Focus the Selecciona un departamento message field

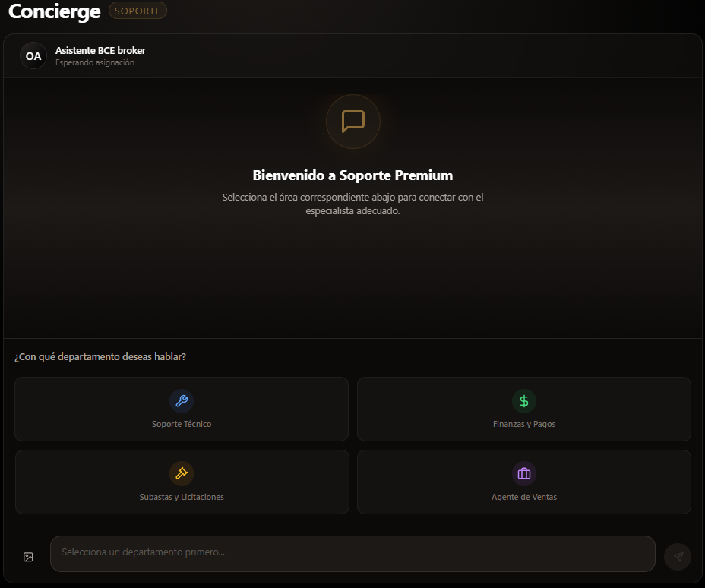[352, 554]
